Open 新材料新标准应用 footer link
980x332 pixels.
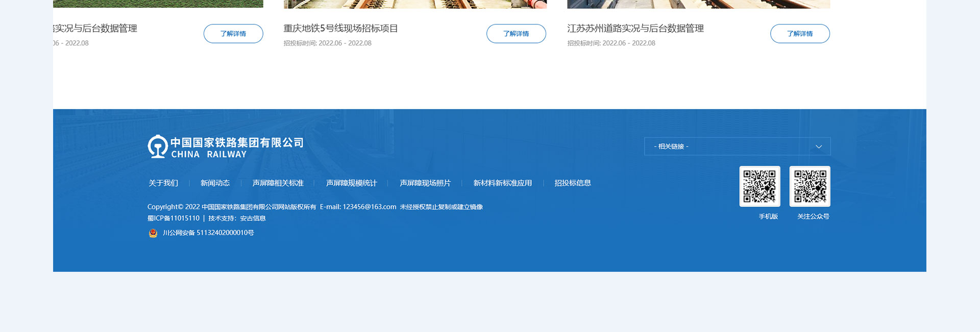[x=502, y=183]
